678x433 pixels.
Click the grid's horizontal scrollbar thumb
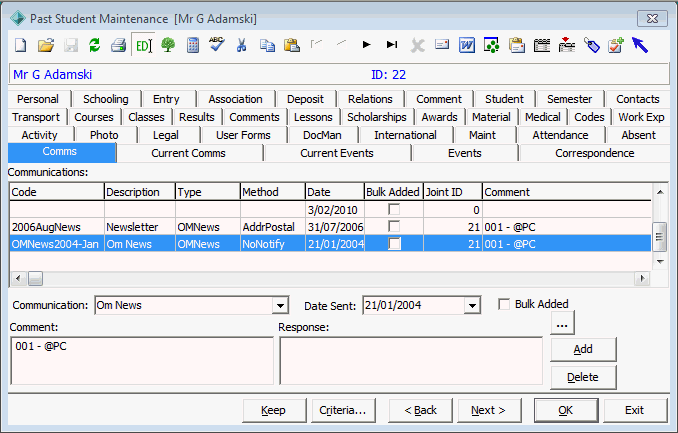click(35, 279)
